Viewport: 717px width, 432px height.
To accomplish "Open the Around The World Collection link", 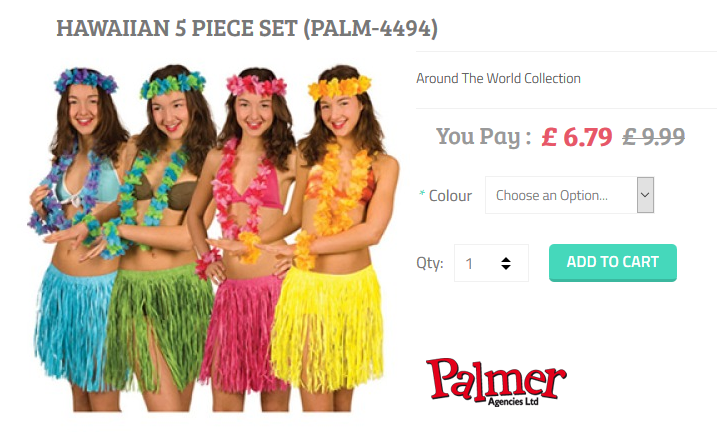I will click(x=498, y=79).
